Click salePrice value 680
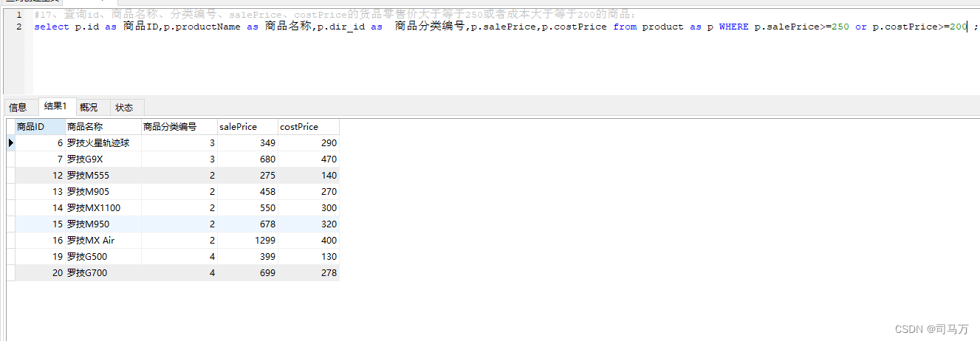The height and width of the screenshot is (341, 980). [248, 159]
